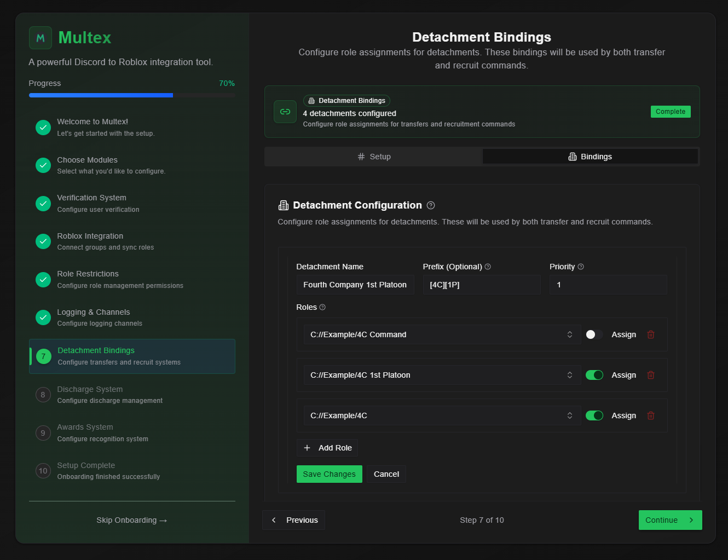The image size is (728, 560).
Task: Click the step 8 circle for Discharge System
Action: pos(43,395)
